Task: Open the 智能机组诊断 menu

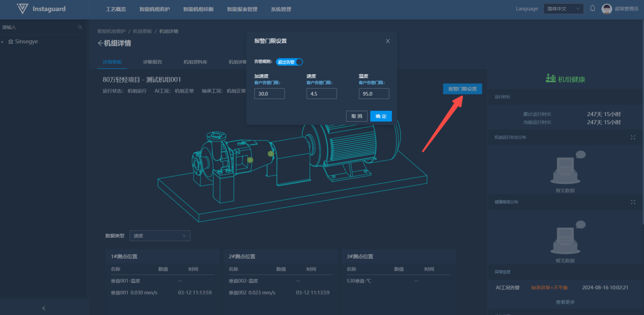Action: pyautogui.click(x=198, y=9)
